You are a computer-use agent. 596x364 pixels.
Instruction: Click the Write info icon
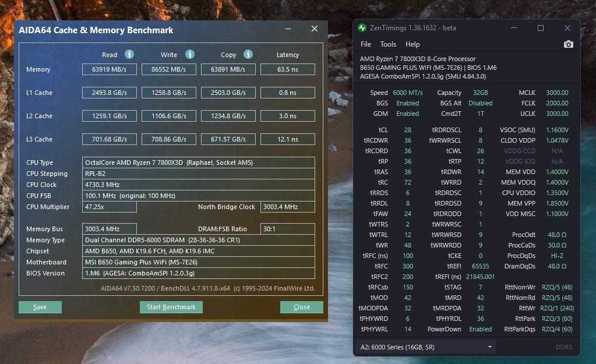(x=189, y=54)
